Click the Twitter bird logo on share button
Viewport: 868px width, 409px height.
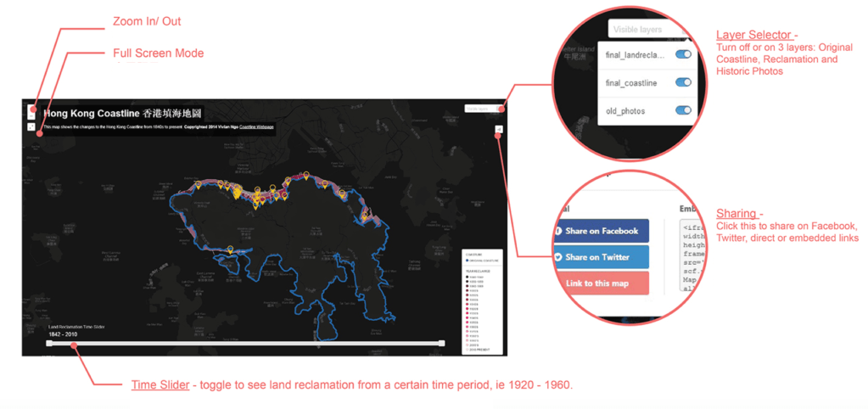coord(559,257)
